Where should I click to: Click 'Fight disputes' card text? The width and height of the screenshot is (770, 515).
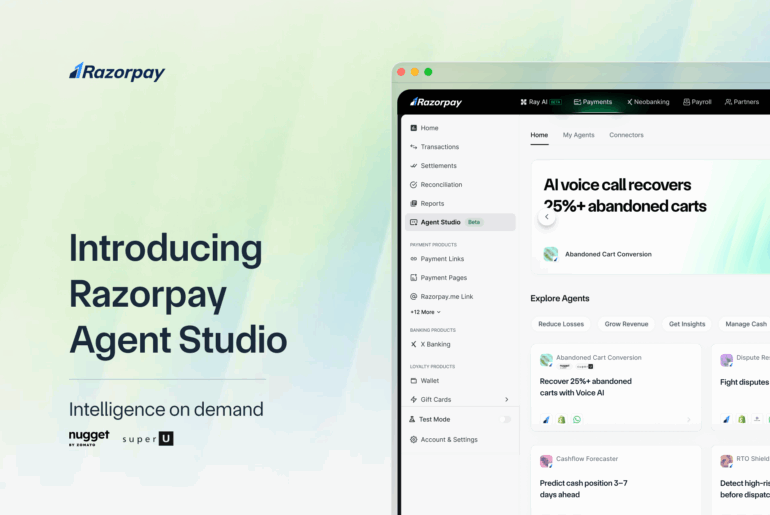(x=744, y=382)
